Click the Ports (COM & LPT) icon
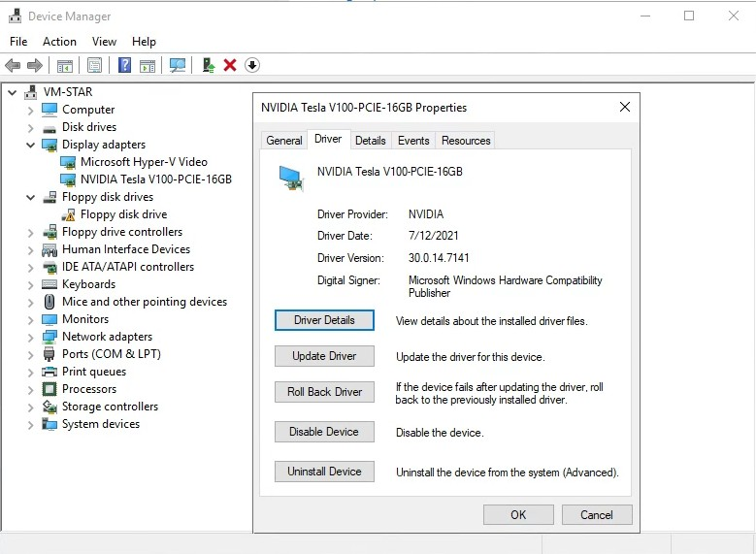This screenshot has height=554, width=756. tap(49, 354)
